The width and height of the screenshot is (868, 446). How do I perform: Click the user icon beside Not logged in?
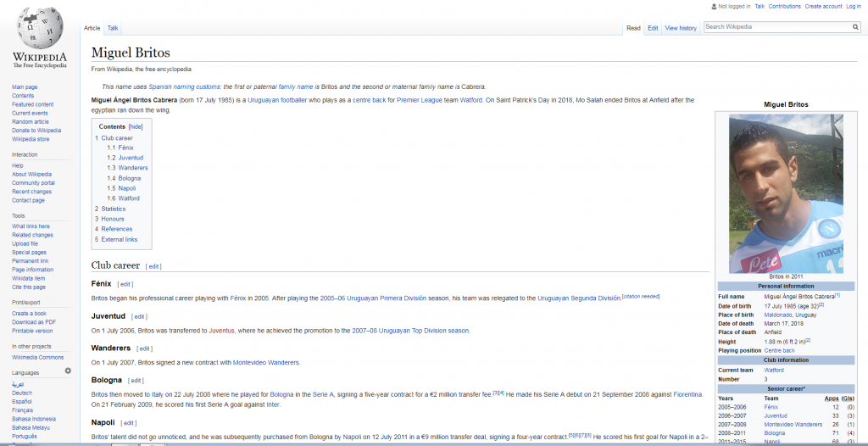coord(714,6)
